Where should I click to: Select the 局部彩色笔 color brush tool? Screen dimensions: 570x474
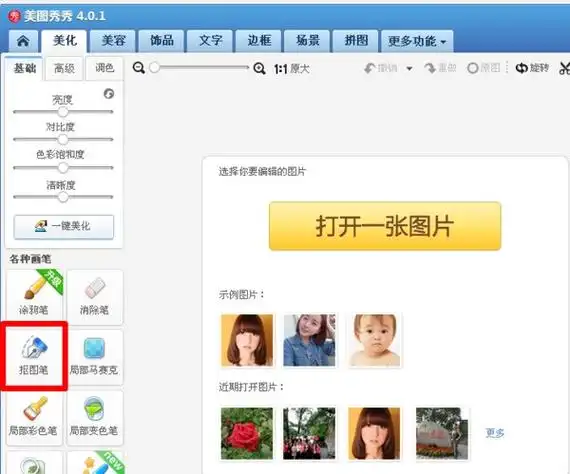34,418
